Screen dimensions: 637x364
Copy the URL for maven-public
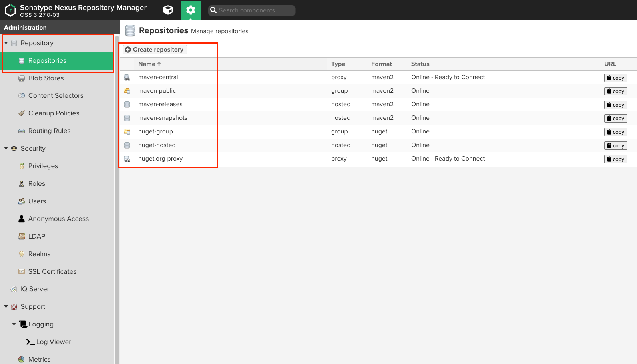pos(615,91)
